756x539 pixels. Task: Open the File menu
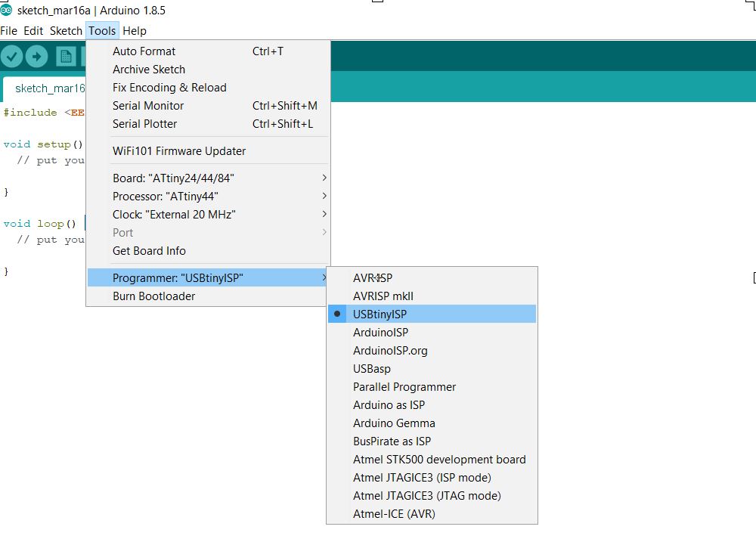coord(8,31)
